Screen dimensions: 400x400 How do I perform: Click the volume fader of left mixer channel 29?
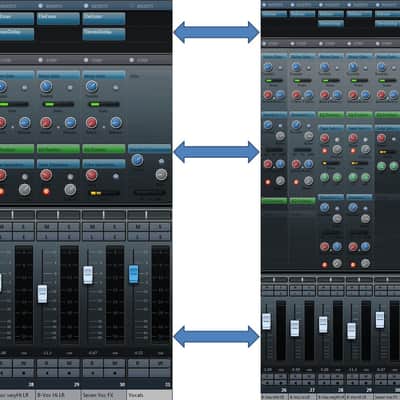click(42, 294)
